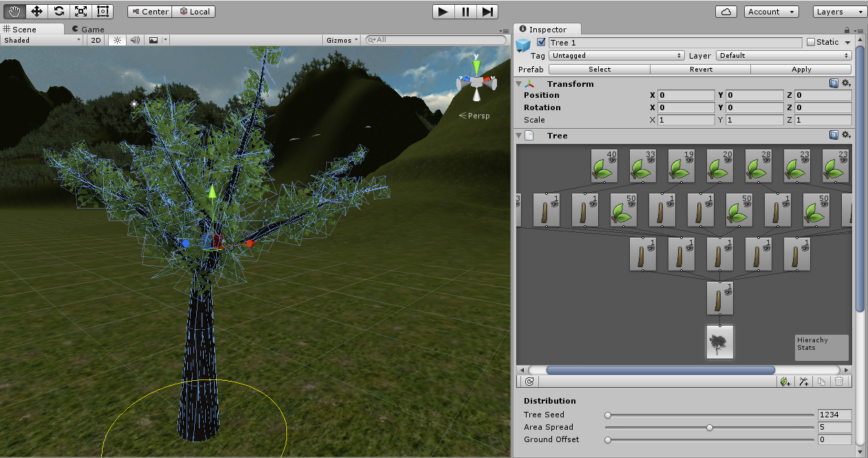This screenshot has width=868, height=458.
Task: Open the Scene panel options menu
Action: coord(503,31)
